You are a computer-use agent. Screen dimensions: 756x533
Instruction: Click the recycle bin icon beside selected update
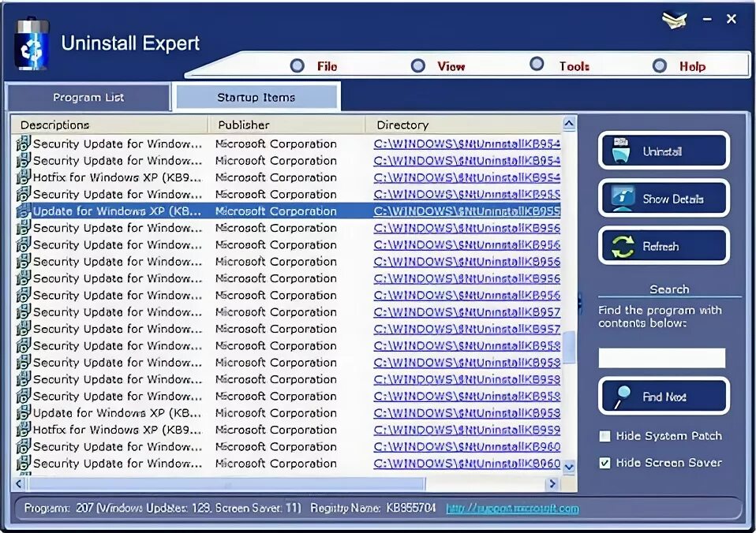[24, 211]
